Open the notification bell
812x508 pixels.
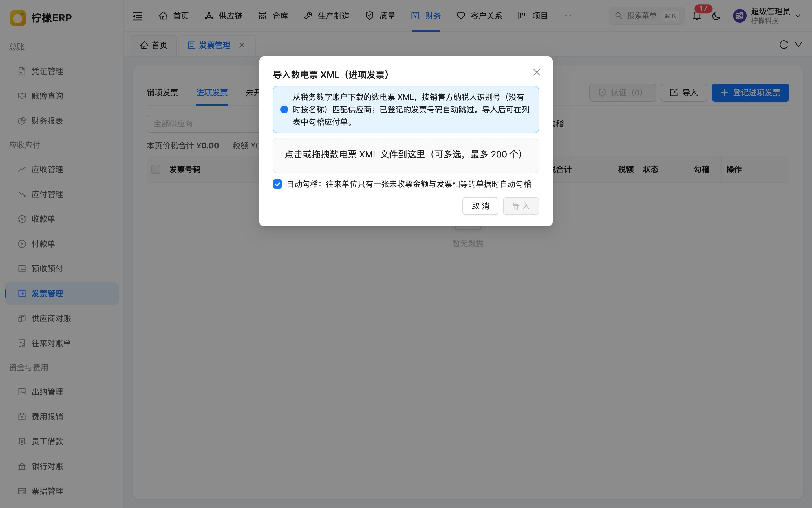697,16
